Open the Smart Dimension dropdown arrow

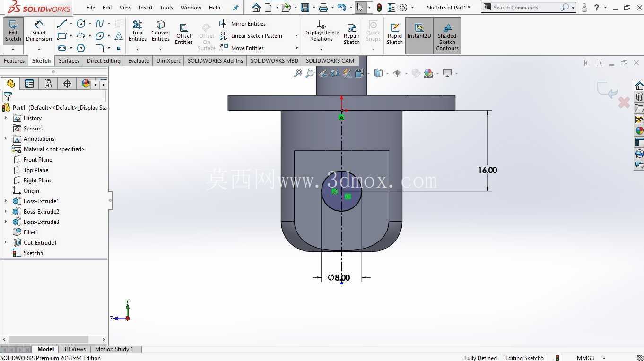[x=39, y=49]
